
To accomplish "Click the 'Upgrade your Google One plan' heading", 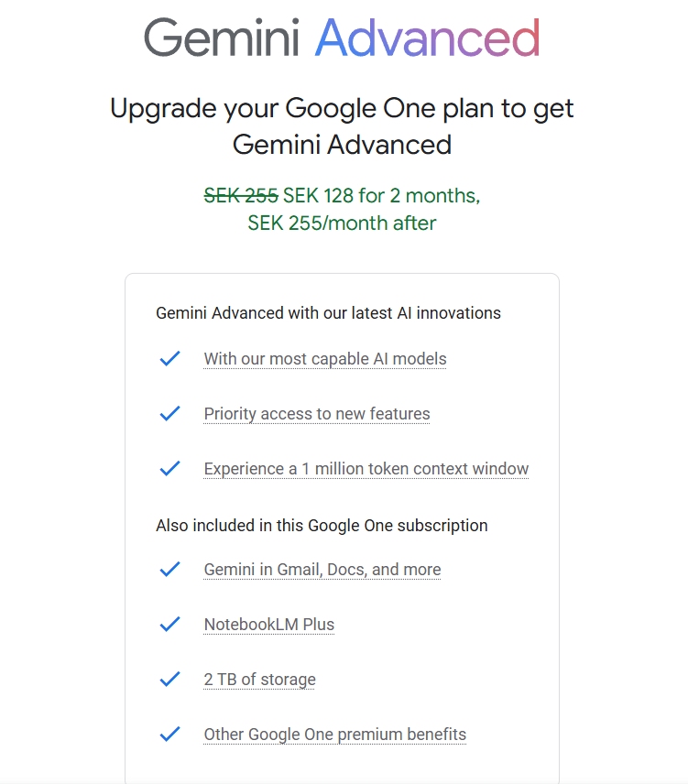I will click(342, 126).
